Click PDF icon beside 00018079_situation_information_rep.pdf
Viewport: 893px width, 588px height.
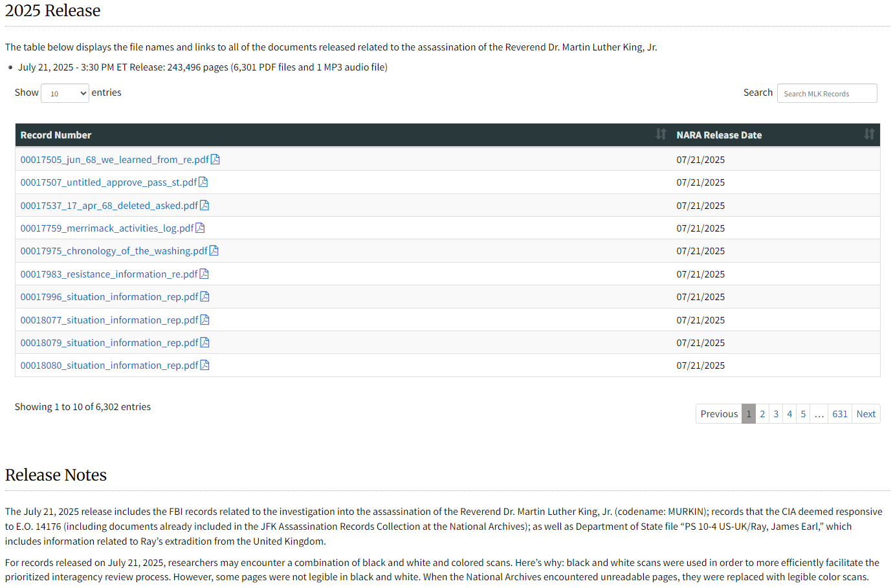pyautogui.click(x=205, y=342)
